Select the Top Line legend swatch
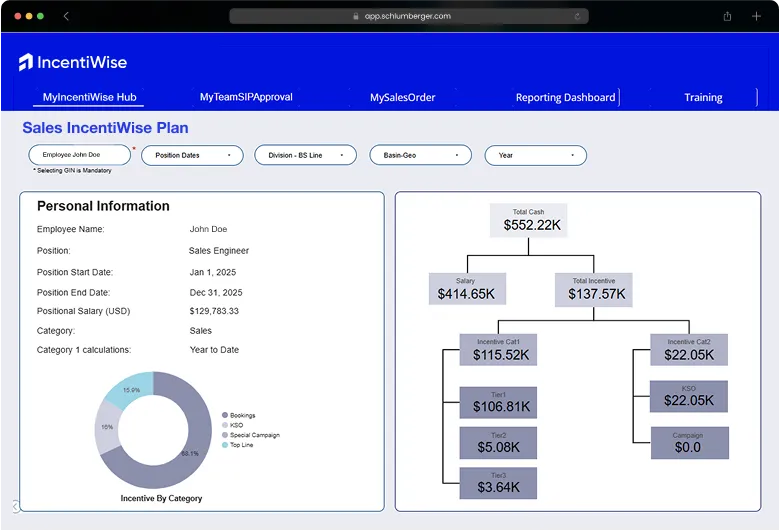Screen dimensions: 780x531 [225, 445]
